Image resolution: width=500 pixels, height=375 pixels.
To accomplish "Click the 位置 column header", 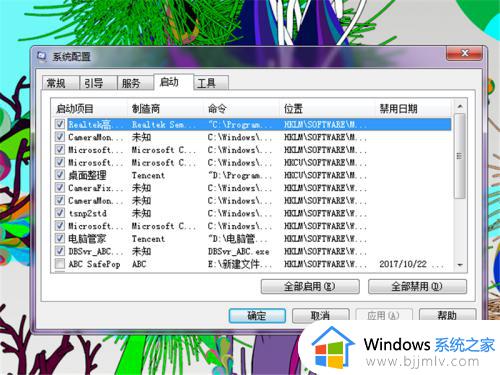I will [x=327, y=109].
